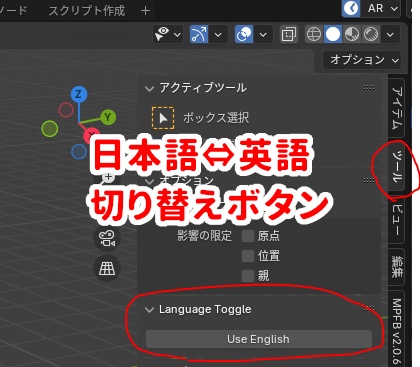
Task: Enable the 位置 checkbox
Action: (248, 256)
